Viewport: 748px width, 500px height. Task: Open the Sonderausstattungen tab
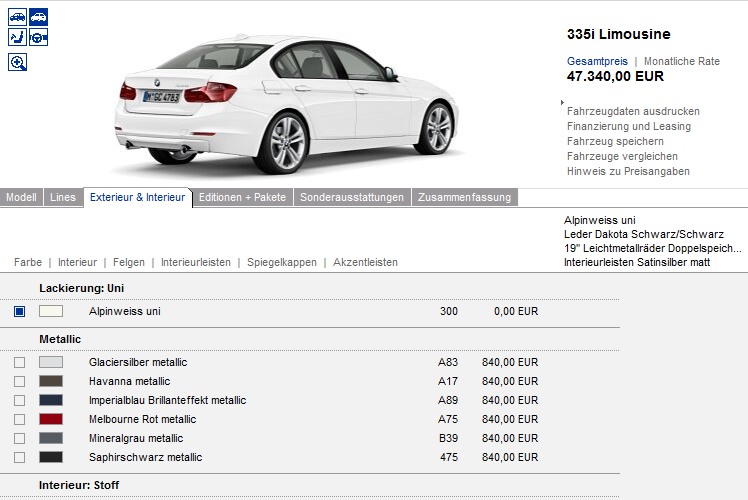(x=352, y=198)
